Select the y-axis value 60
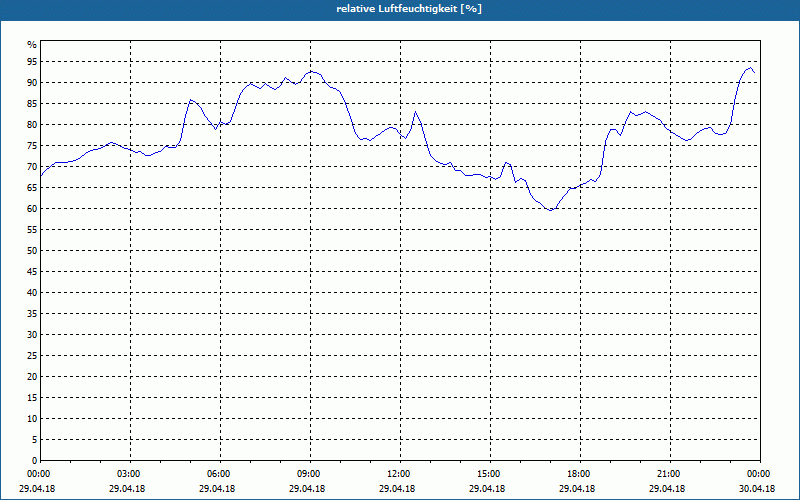The height and width of the screenshot is (500, 800). [32, 208]
